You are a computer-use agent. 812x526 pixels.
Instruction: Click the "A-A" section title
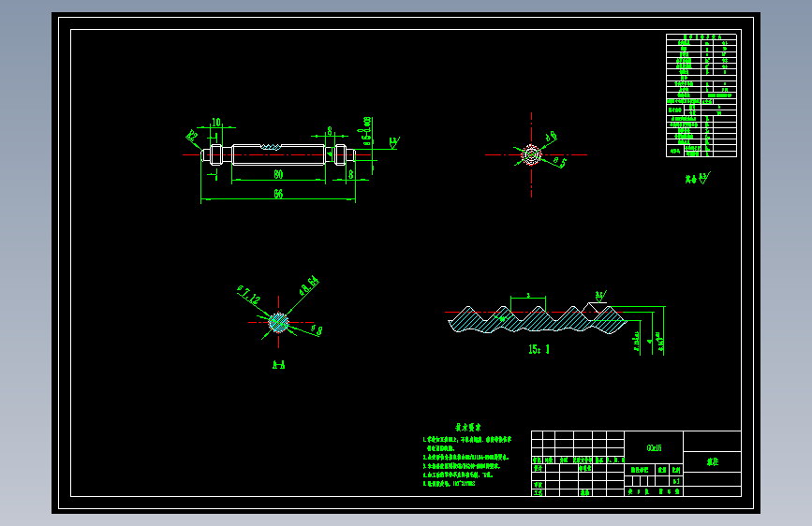278,365
